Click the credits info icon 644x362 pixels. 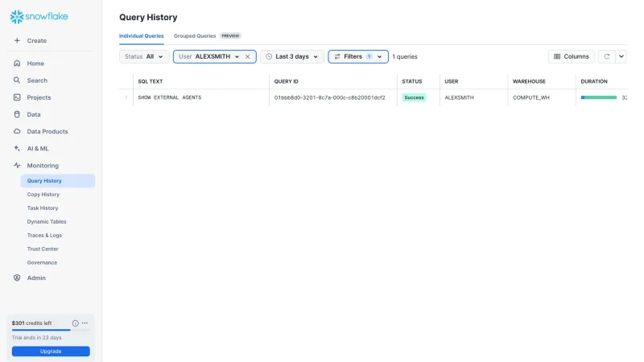pyautogui.click(x=75, y=323)
